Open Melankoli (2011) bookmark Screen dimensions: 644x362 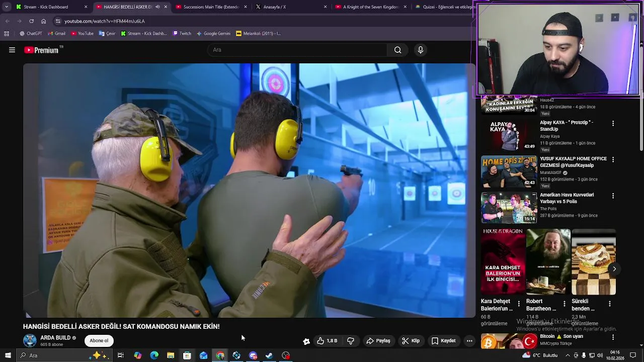[259, 34]
